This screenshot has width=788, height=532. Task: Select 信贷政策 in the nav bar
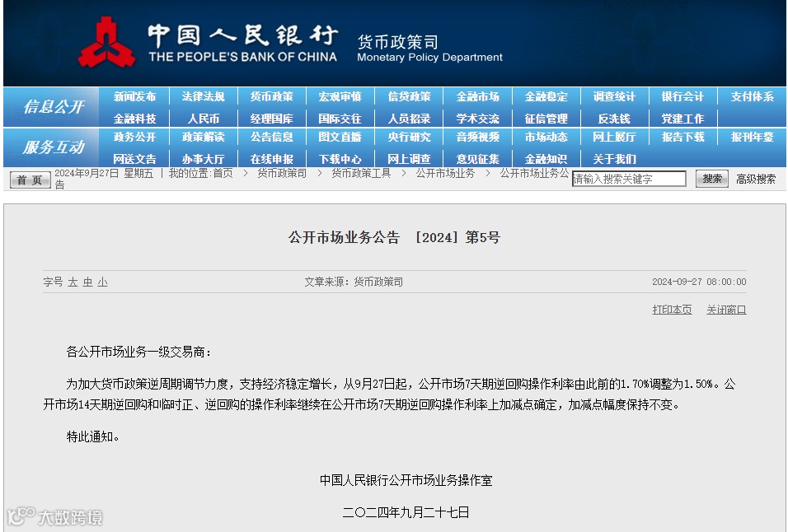409,97
